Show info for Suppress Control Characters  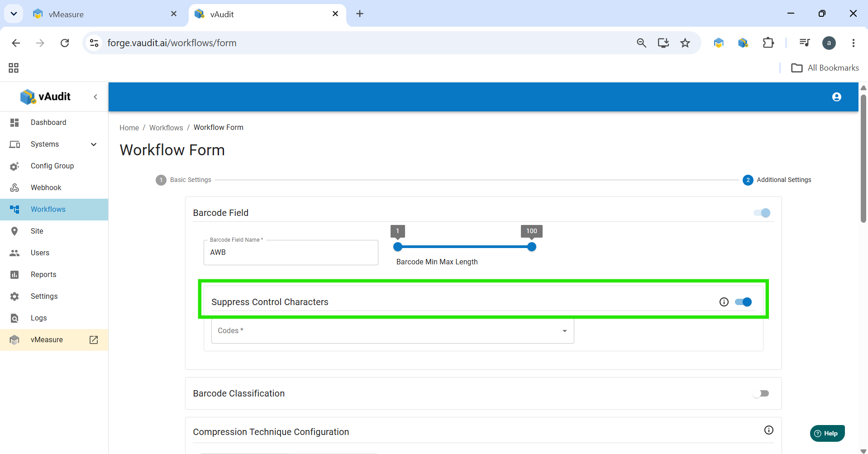click(724, 302)
